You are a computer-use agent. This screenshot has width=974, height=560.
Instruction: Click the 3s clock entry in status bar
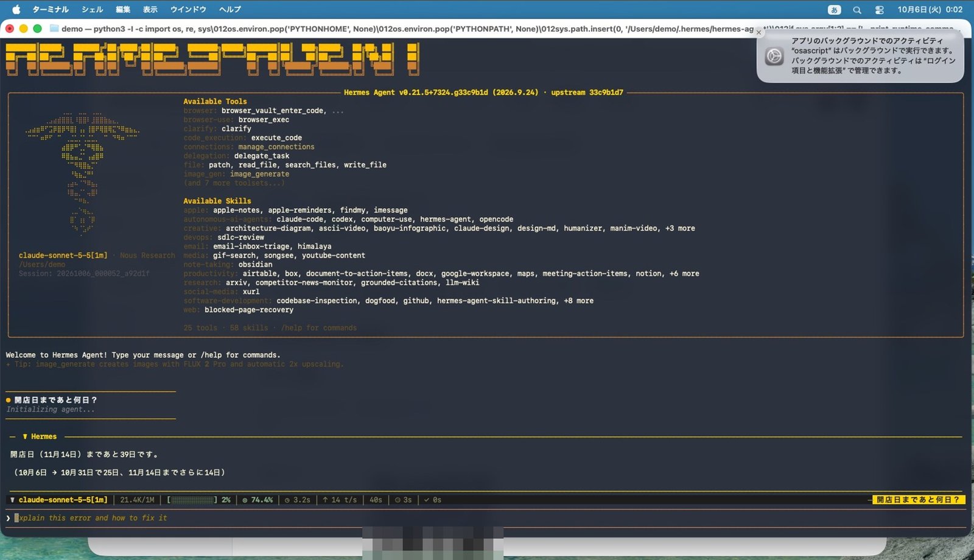pyautogui.click(x=403, y=500)
